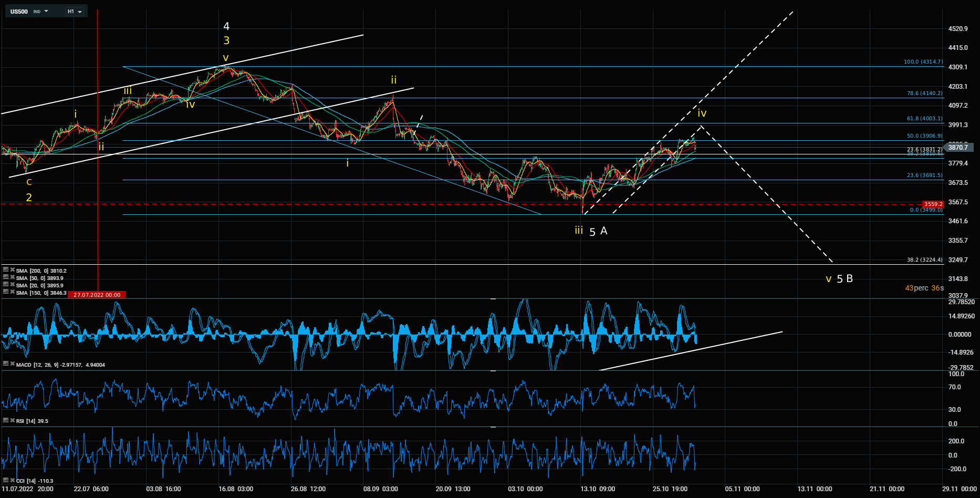Select the 61.8 (4003.1) Fibonacci level label

tap(925, 118)
